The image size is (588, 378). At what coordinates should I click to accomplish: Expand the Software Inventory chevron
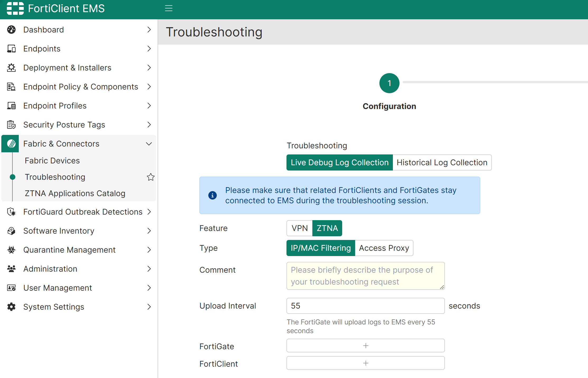[149, 231]
